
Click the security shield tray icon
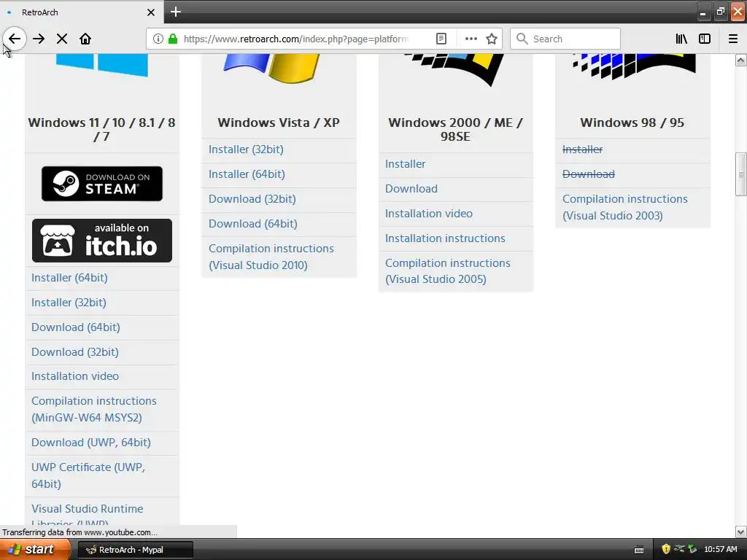click(x=666, y=549)
